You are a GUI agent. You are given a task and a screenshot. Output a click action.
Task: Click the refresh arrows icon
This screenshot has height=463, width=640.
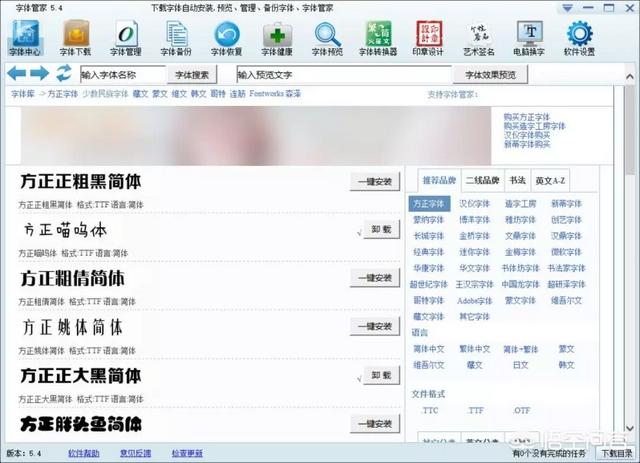pos(63,74)
